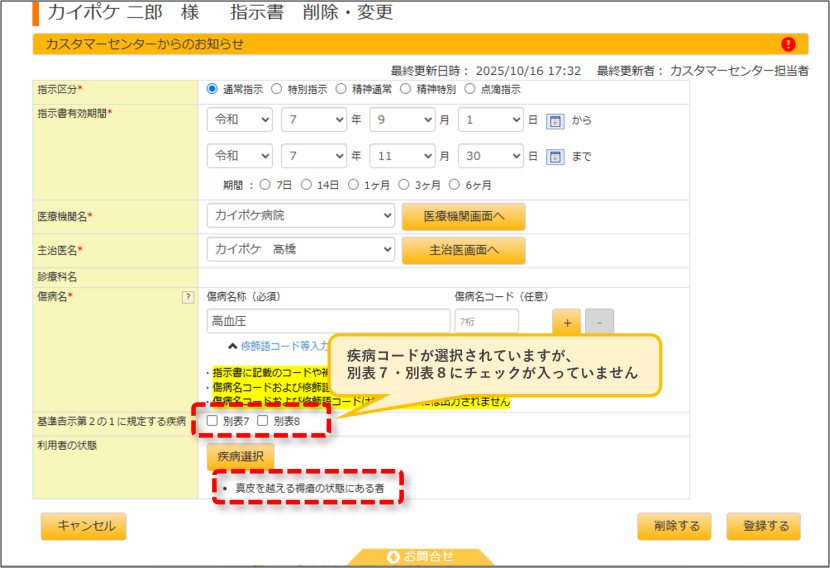Open the end date calendar picker icon
Viewport: 830px width, 568px height.
pos(555,157)
